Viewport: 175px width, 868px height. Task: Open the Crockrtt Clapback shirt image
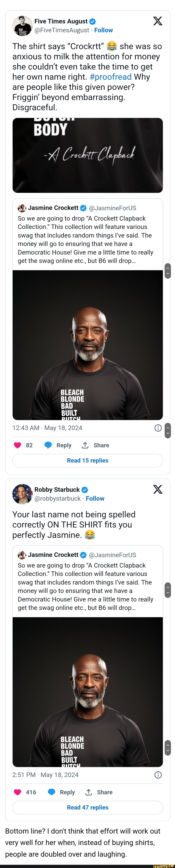pos(87,155)
